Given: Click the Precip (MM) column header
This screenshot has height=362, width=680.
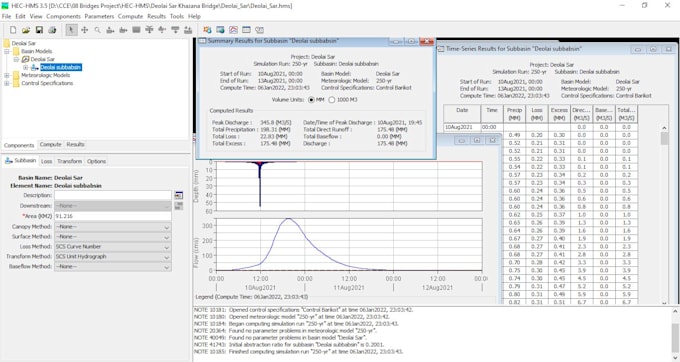Looking at the screenshot, I should [514, 114].
